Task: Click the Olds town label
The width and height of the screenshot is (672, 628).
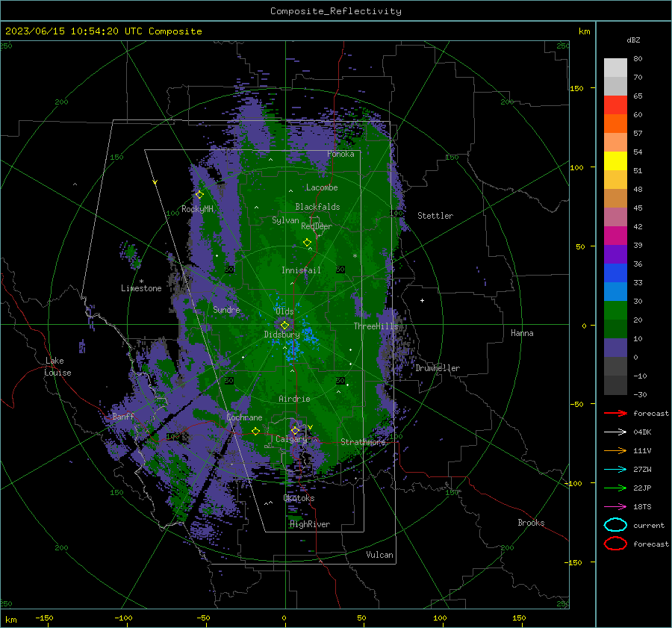Action: [x=284, y=311]
